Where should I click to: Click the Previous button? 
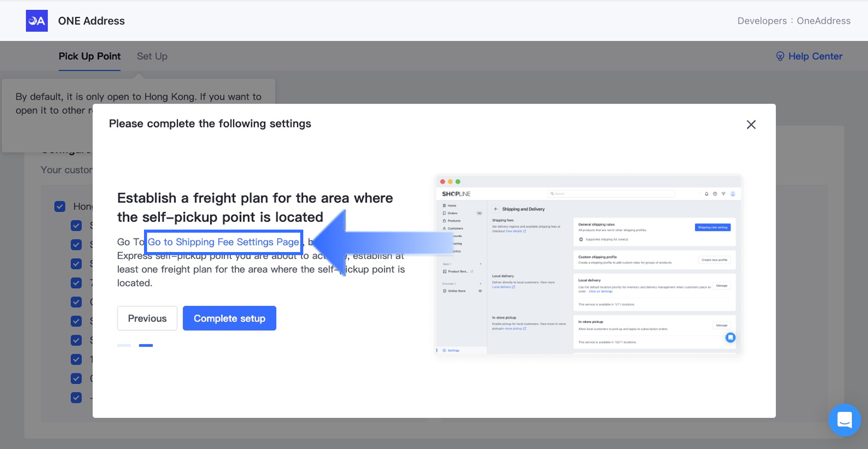(147, 318)
